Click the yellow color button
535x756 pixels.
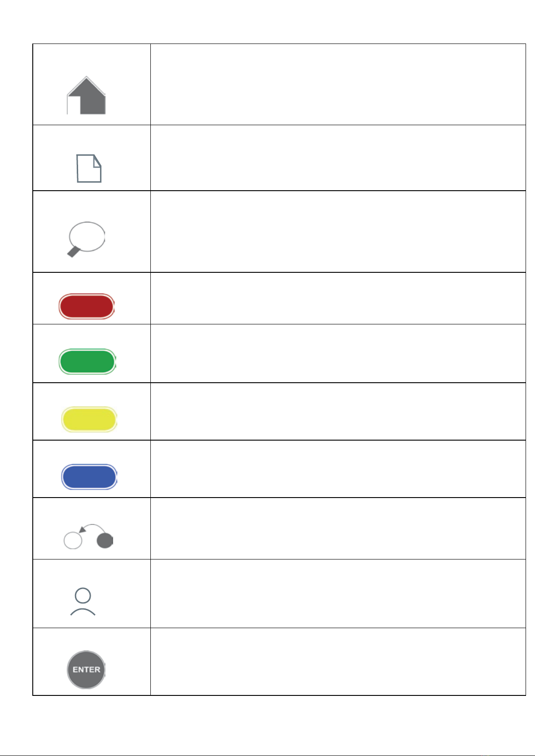pos(89,420)
